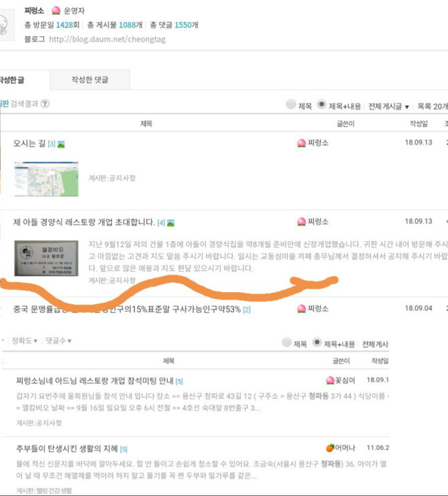Viewport: 448px width, 496px height.
Task: Click the peach icon next to 찌렁소 in first row
Action: [302, 143]
